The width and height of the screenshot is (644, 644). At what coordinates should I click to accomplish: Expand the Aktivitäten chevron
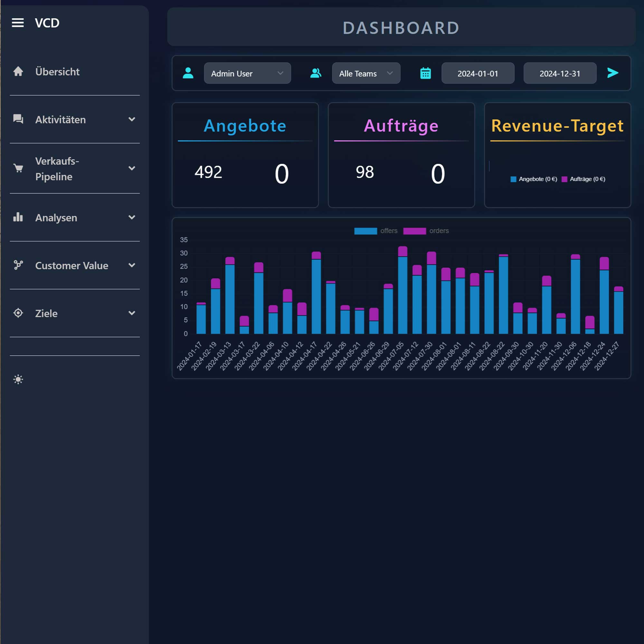point(132,119)
